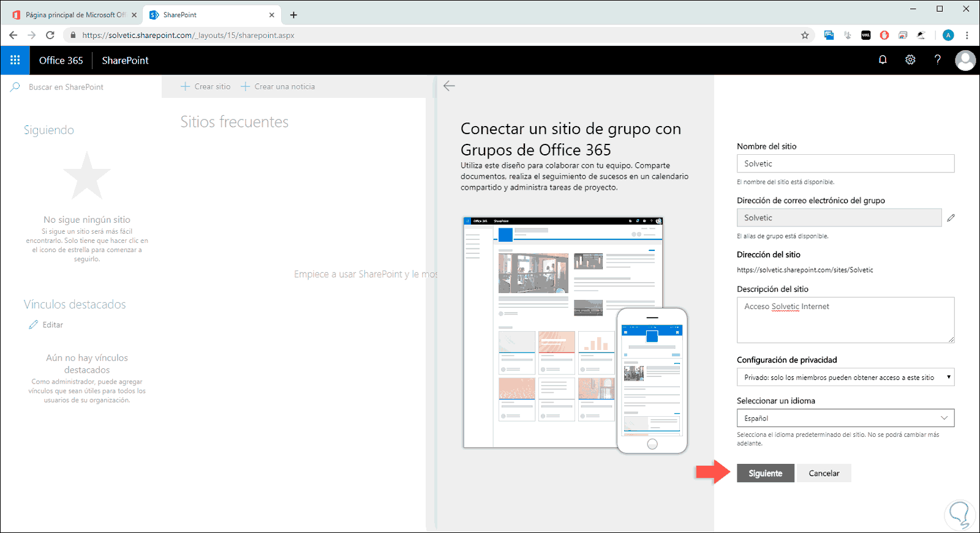
Task: Open the help question mark
Action: [x=938, y=60]
